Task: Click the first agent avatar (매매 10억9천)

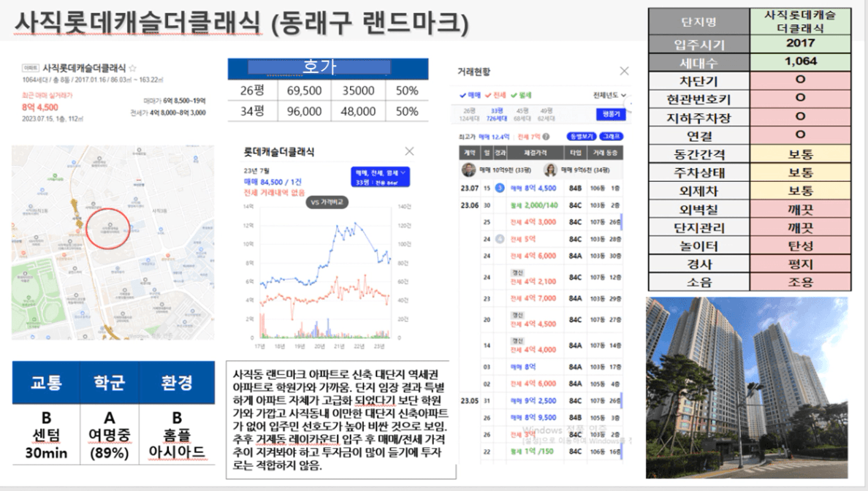Action: [469, 170]
